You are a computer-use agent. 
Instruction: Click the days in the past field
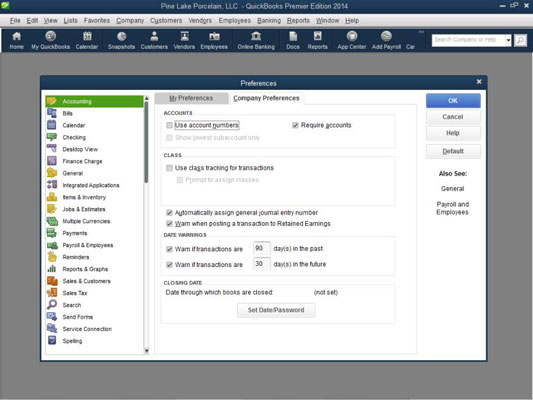coord(261,248)
